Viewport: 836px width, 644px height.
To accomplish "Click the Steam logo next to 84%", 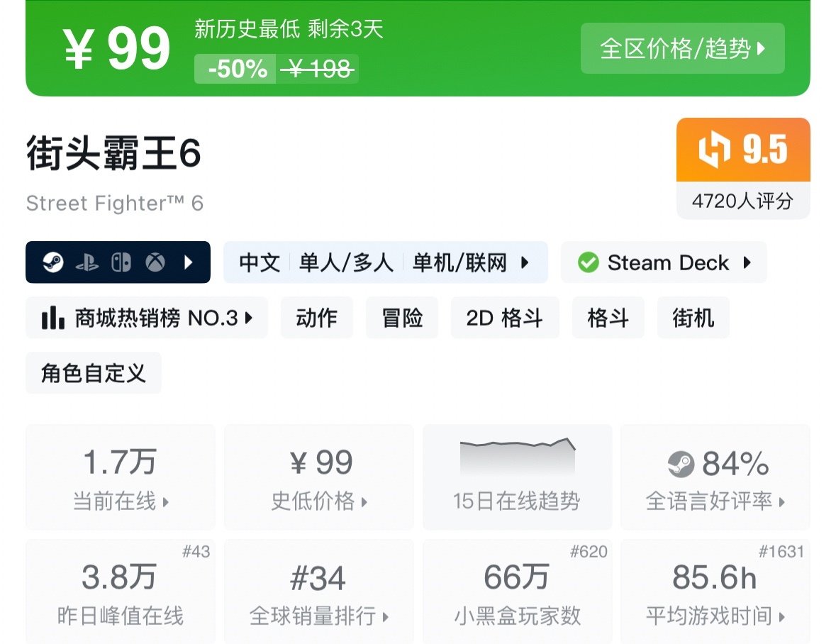I will [x=681, y=464].
